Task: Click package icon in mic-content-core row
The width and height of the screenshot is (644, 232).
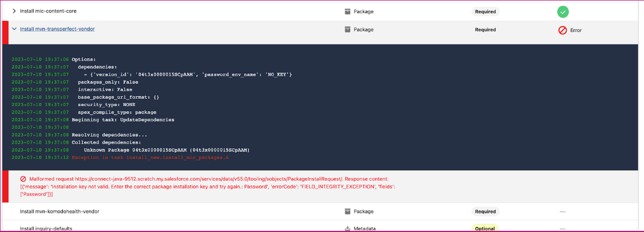Action: pyautogui.click(x=348, y=11)
